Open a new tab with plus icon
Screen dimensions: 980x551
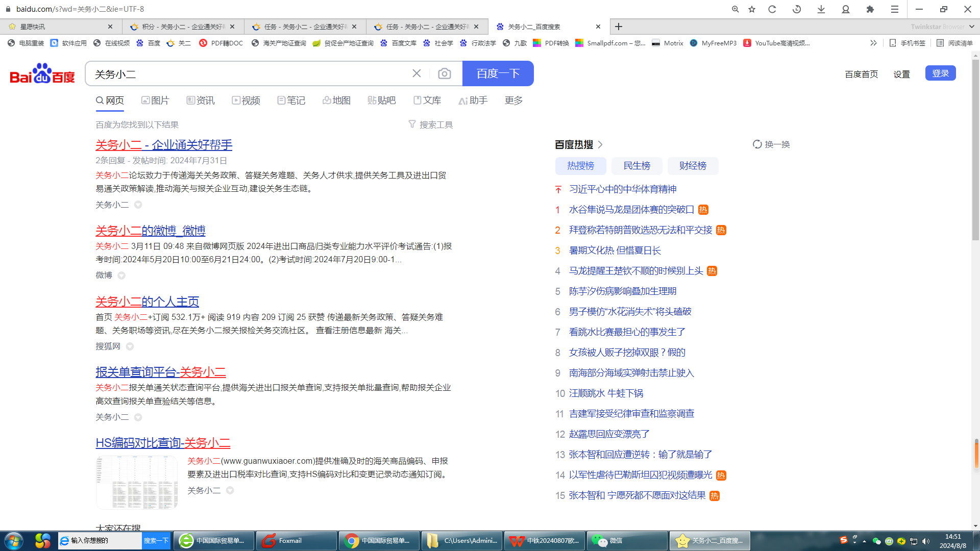click(x=619, y=27)
